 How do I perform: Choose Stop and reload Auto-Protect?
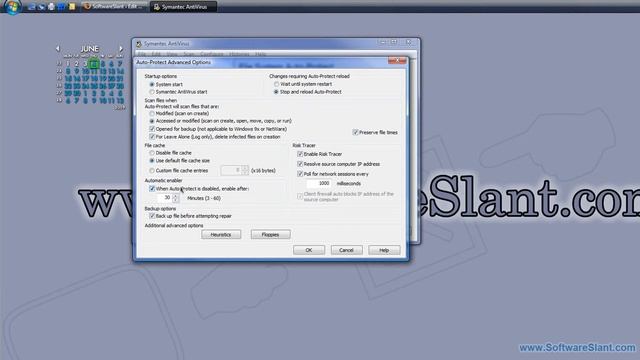[x=276, y=92]
